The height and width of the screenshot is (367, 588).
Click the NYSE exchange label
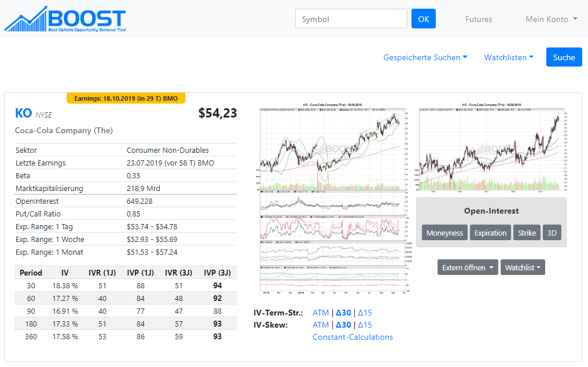(43, 115)
